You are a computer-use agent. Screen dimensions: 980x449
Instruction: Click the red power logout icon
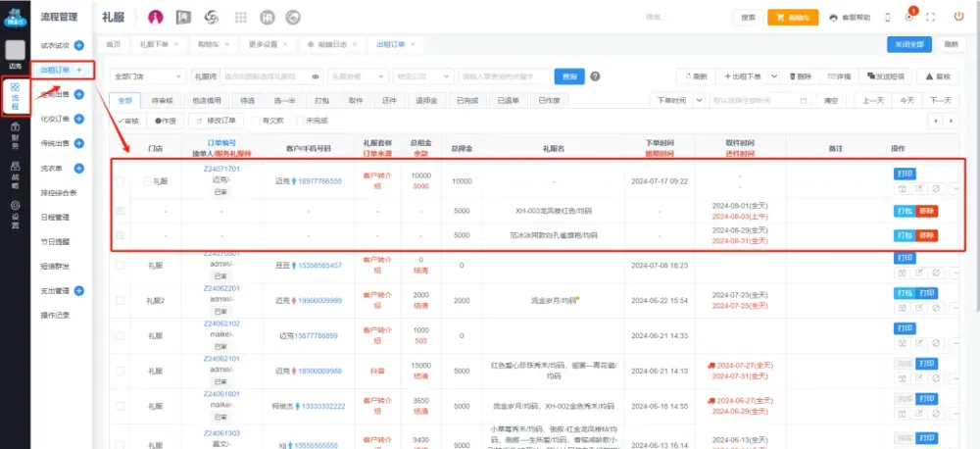tap(958, 18)
